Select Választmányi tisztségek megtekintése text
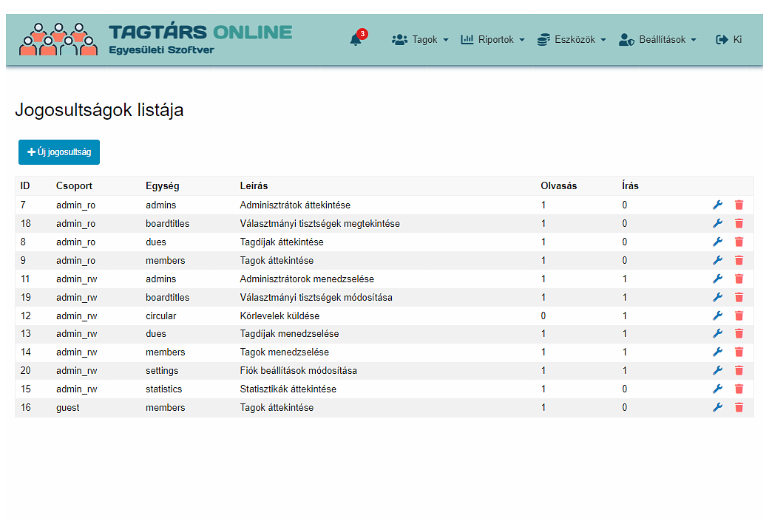Screen dimensions: 769x532 tap(319, 223)
